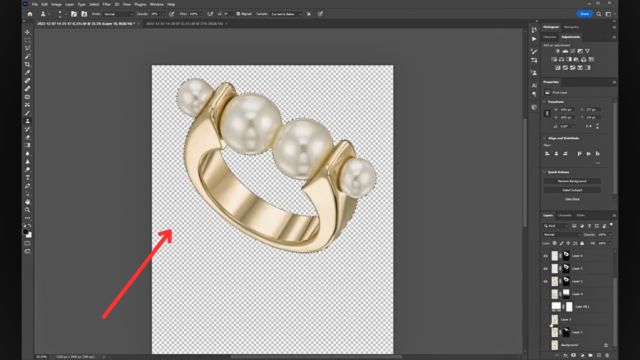The height and width of the screenshot is (360, 640).
Task: Select the Rectangular Marquee tool
Action: [27, 40]
